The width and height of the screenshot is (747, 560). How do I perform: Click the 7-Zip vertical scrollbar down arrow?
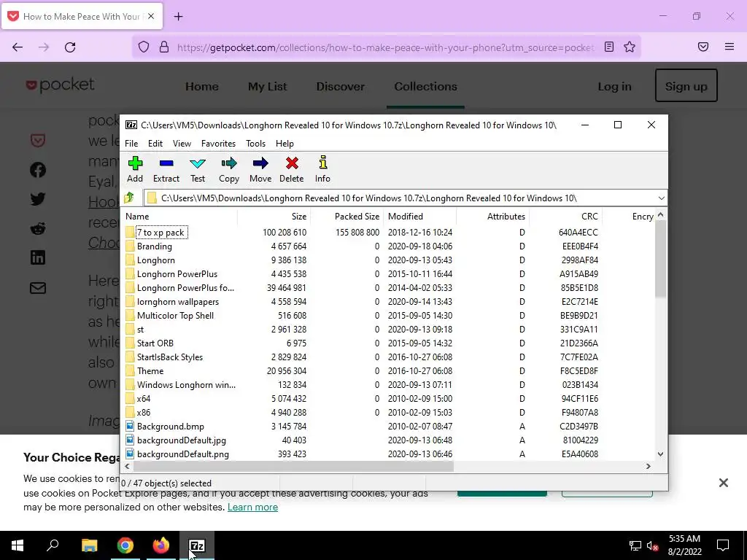coord(660,454)
